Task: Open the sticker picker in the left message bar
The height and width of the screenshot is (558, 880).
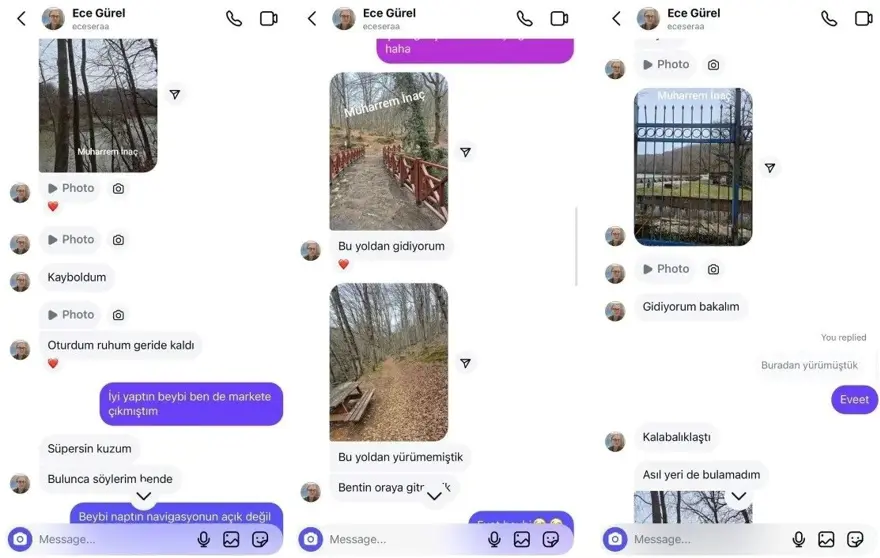Action: [x=260, y=539]
